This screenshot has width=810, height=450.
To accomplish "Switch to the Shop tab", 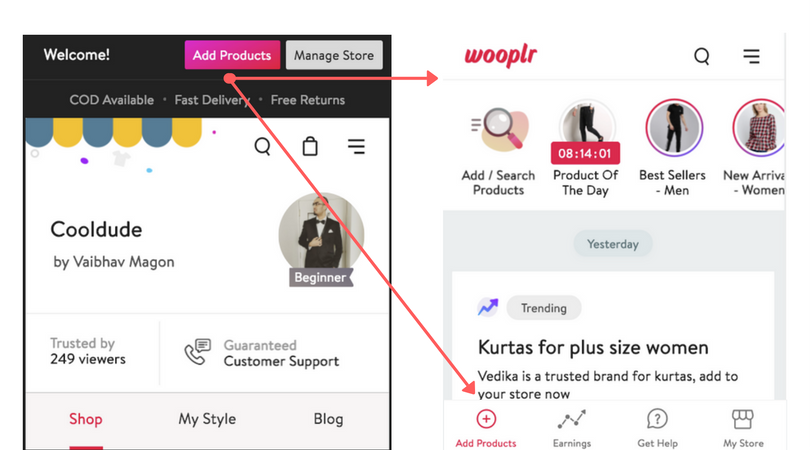I will [x=86, y=418].
